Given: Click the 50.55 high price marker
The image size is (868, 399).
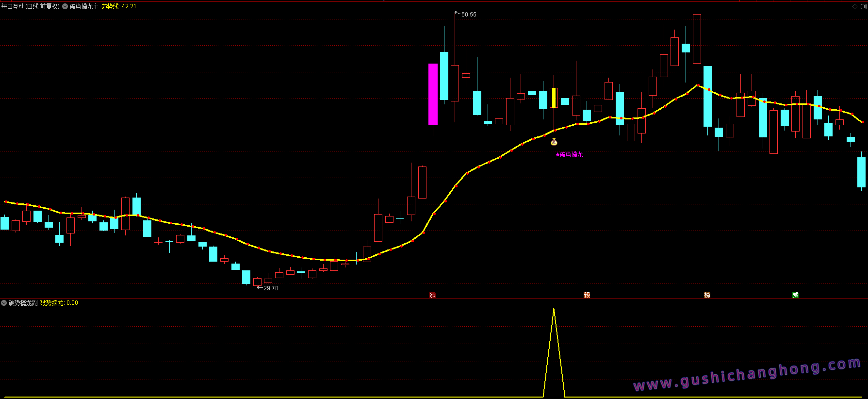Looking at the screenshot, I should tap(468, 15).
